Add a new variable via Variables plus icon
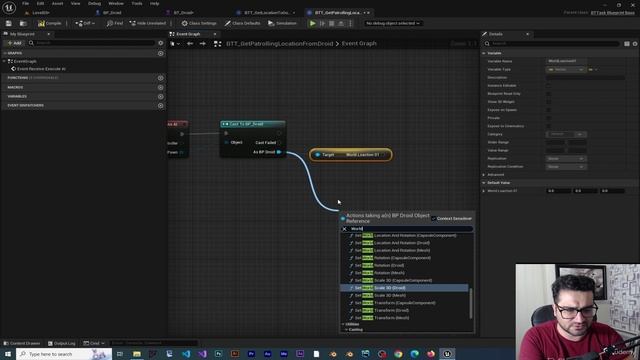This screenshot has width=640, height=360. click(161, 96)
